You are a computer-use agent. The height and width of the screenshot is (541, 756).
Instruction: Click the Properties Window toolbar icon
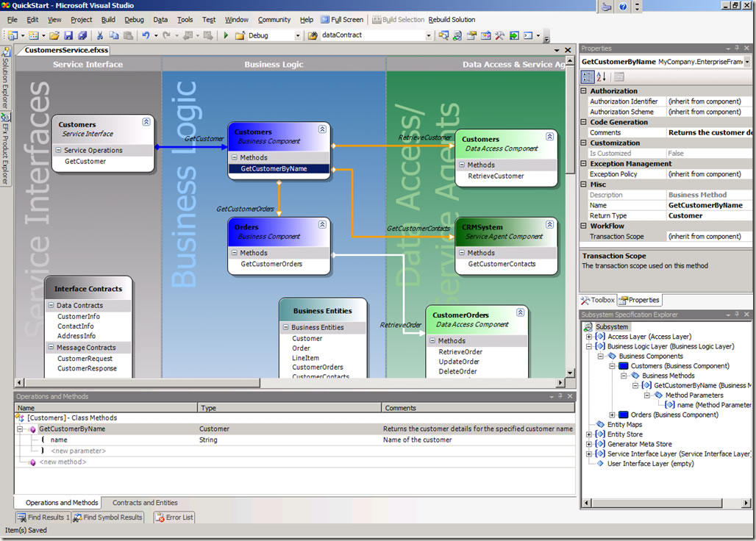pos(471,35)
